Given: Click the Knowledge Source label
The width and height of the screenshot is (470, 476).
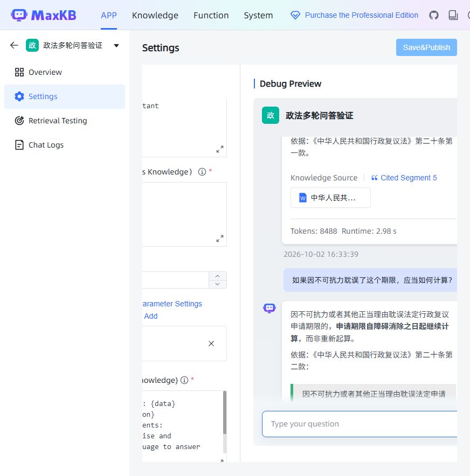Looking at the screenshot, I should [x=324, y=178].
